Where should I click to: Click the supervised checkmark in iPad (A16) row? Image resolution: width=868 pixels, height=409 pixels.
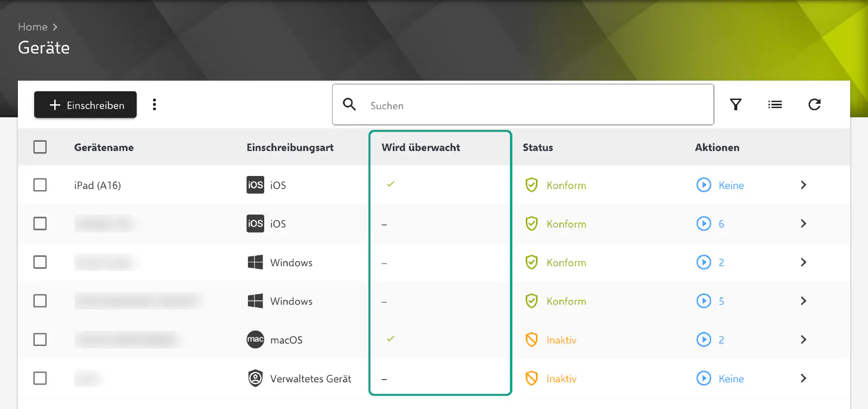point(391,184)
